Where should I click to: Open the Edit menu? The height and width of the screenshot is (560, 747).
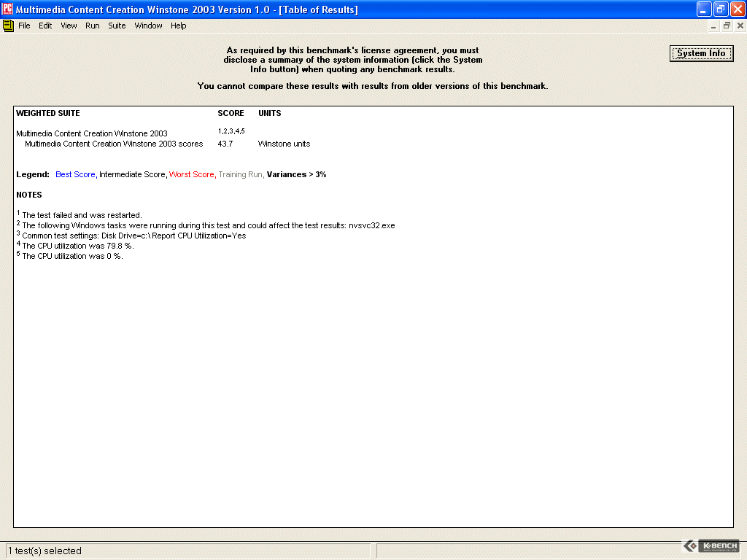[45, 26]
